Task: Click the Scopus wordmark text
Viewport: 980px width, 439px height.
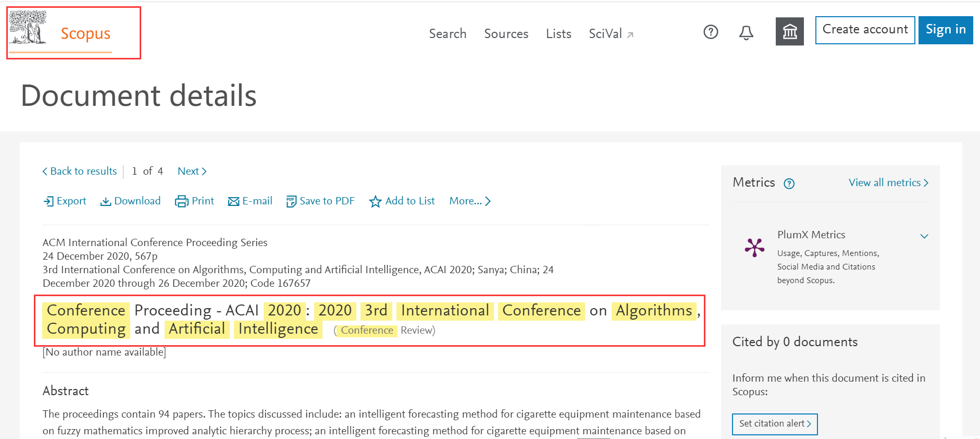Action: pyautogui.click(x=85, y=33)
